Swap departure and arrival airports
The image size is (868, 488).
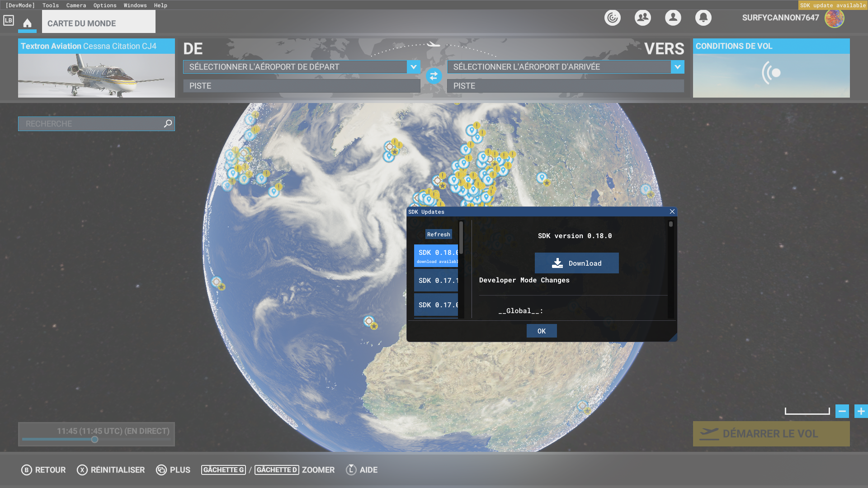434,76
